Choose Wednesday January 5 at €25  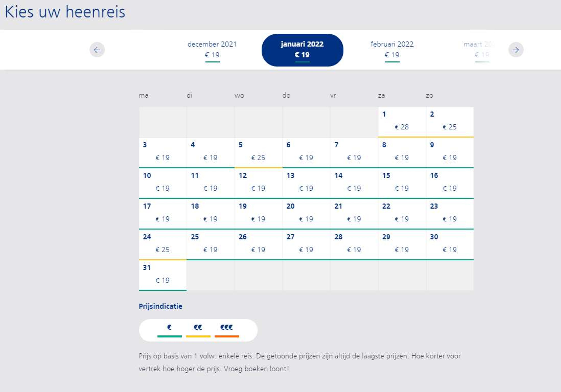tap(258, 153)
